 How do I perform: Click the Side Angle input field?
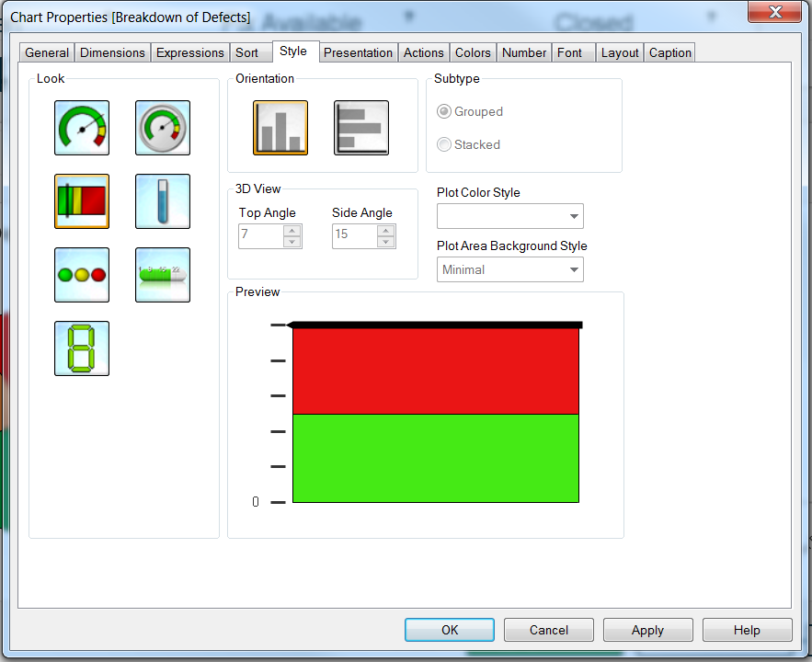coord(355,236)
